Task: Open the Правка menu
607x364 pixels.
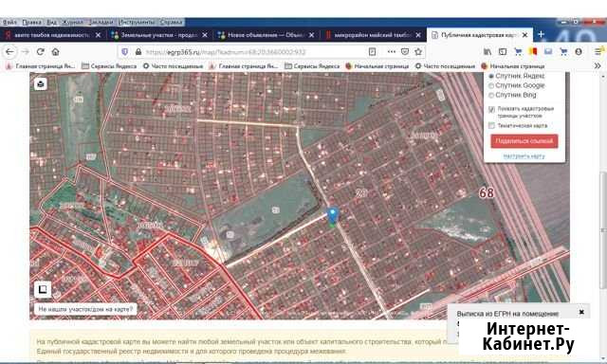Action: point(31,22)
